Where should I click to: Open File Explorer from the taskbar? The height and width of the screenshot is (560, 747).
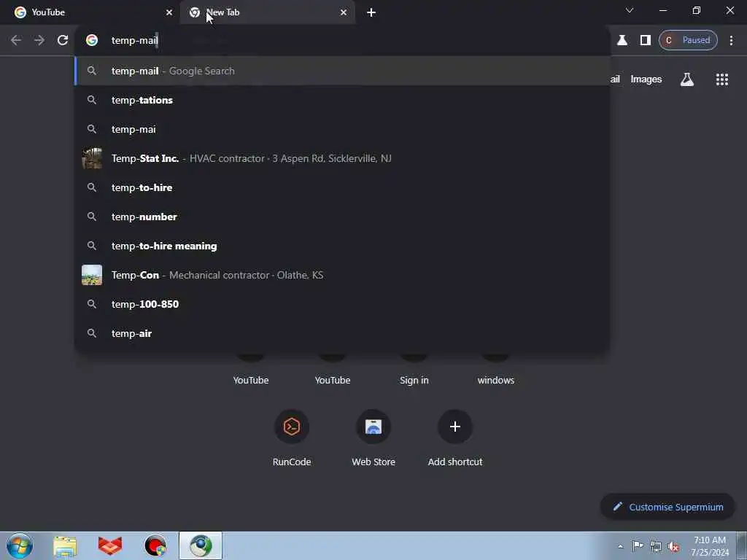click(65, 546)
